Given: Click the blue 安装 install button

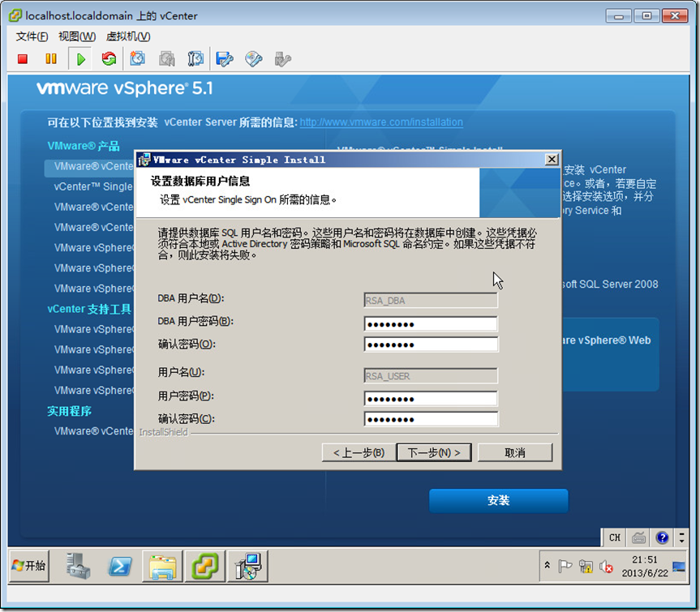Looking at the screenshot, I should [499, 500].
